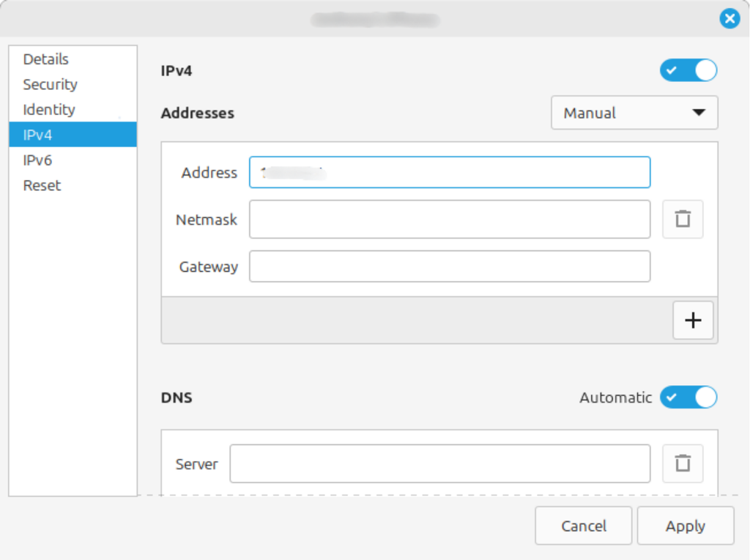Delete the address entry with trash icon
Image resolution: width=750 pixels, height=560 pixels.
(683, 219)
